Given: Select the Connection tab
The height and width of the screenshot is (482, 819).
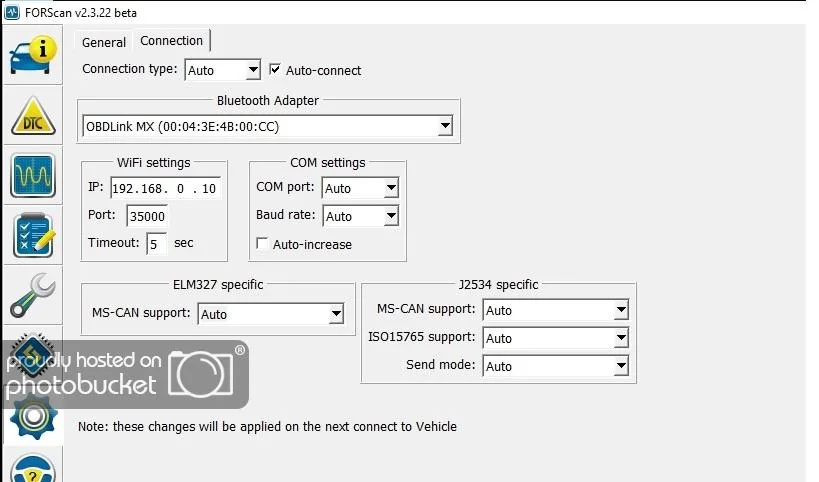Looking at the screenshot, I should pyautogui.click(x=171, y=41).
